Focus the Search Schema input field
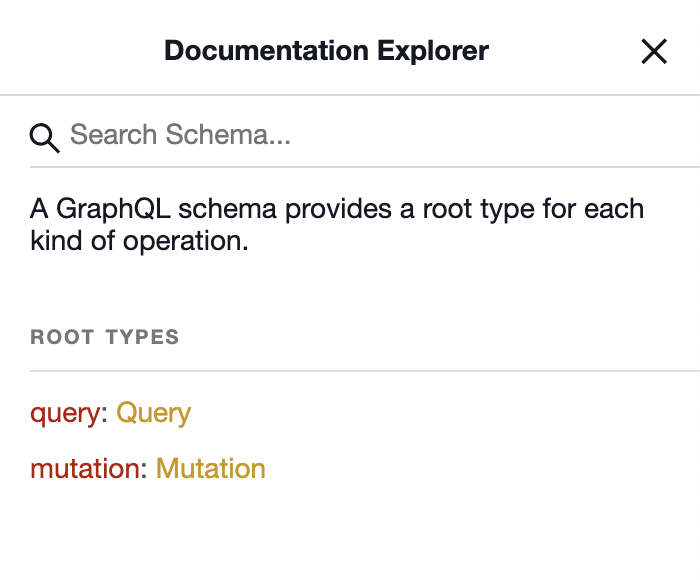700x580 pixels. pyautogui.click(x=380, y=135)
